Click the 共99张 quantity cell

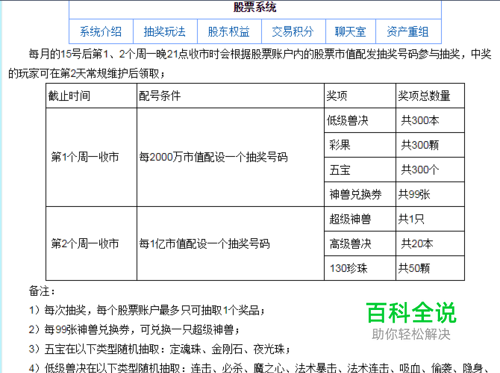[430, 194]
